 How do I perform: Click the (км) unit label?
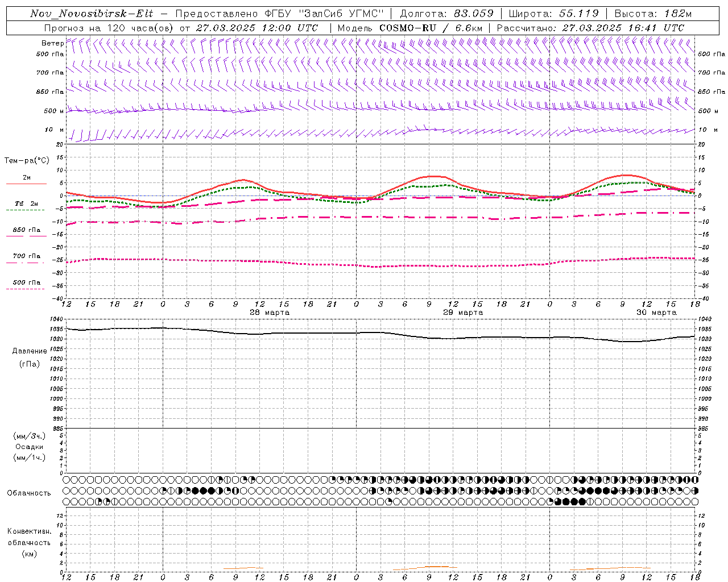coord(30,554)
